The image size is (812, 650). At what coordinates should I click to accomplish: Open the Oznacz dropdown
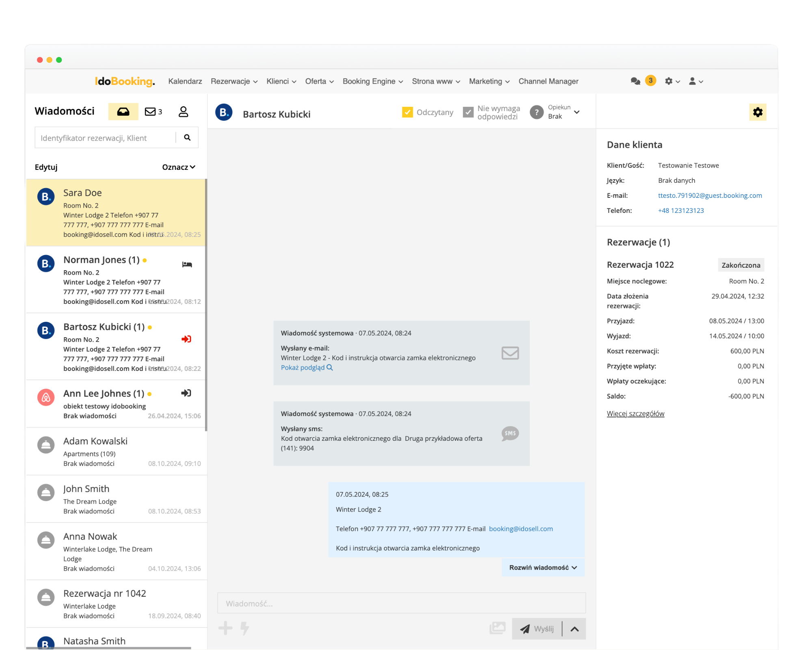(179, 167)
